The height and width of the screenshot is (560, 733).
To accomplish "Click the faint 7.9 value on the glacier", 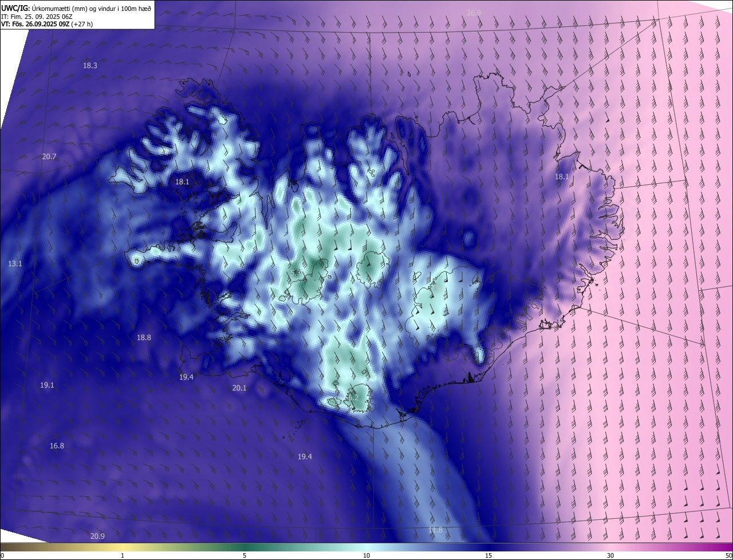I will (436, 289).
